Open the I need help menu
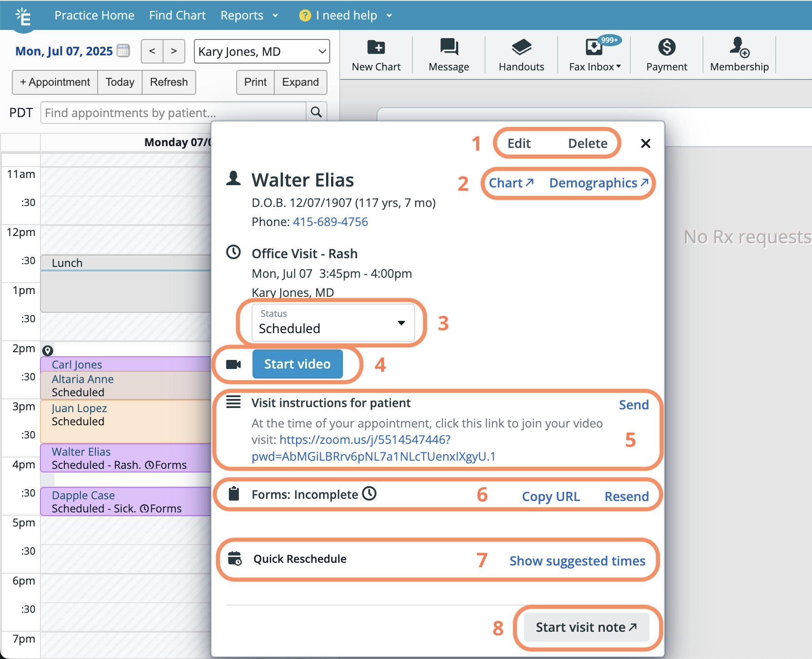 click(x=346, y=15)
